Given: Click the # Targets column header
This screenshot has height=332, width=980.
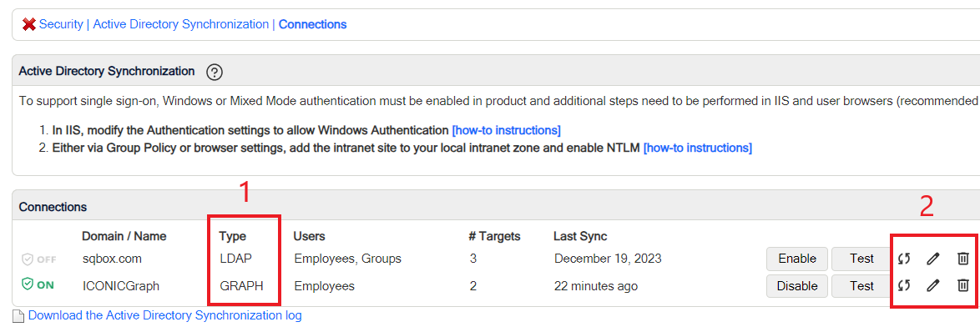Looking at the screenshot, I should pyautogui.click(x=495, y=237).
